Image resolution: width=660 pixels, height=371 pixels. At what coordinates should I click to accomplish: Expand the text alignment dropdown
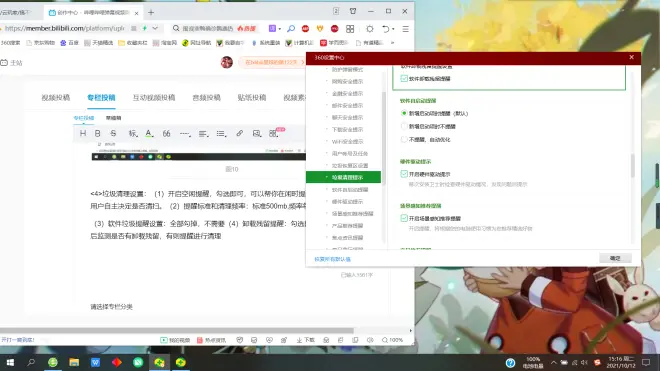coord(203,133)
